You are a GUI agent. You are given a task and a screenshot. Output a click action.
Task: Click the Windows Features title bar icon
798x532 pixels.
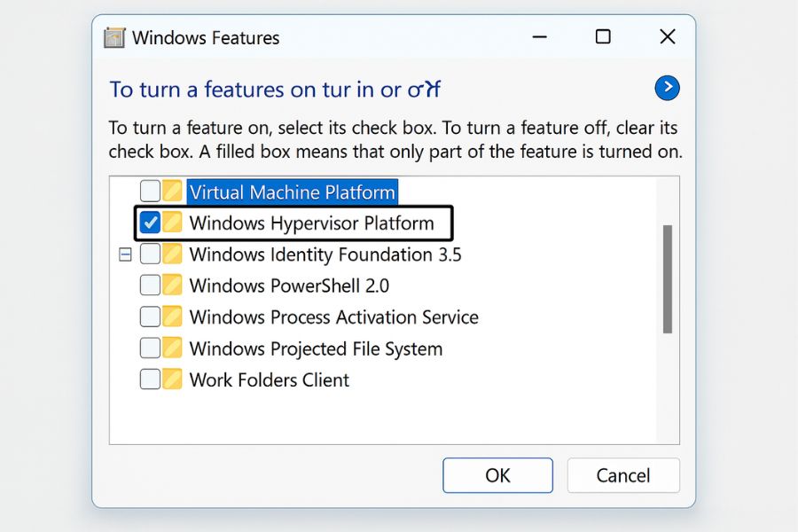114,38
